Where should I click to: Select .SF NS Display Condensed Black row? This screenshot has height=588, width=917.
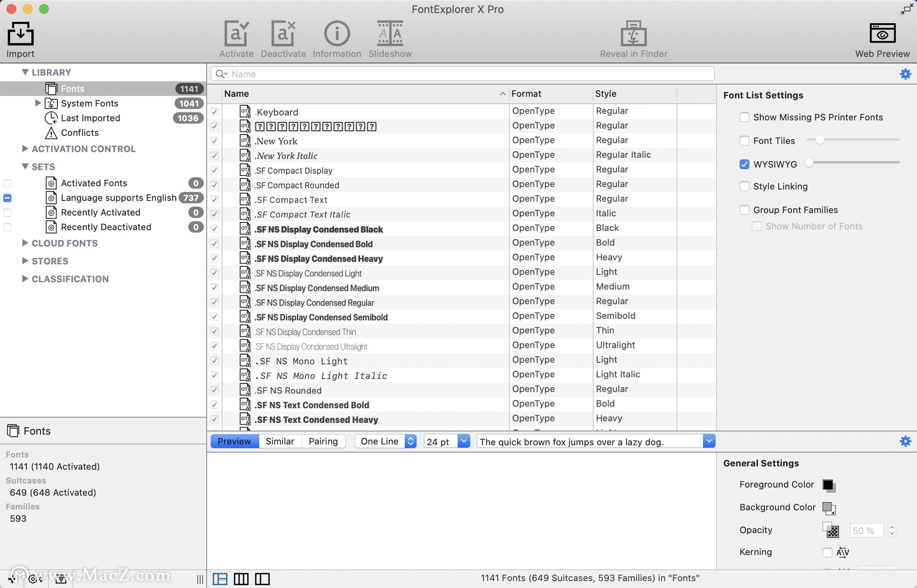click(x=462, y=229)
